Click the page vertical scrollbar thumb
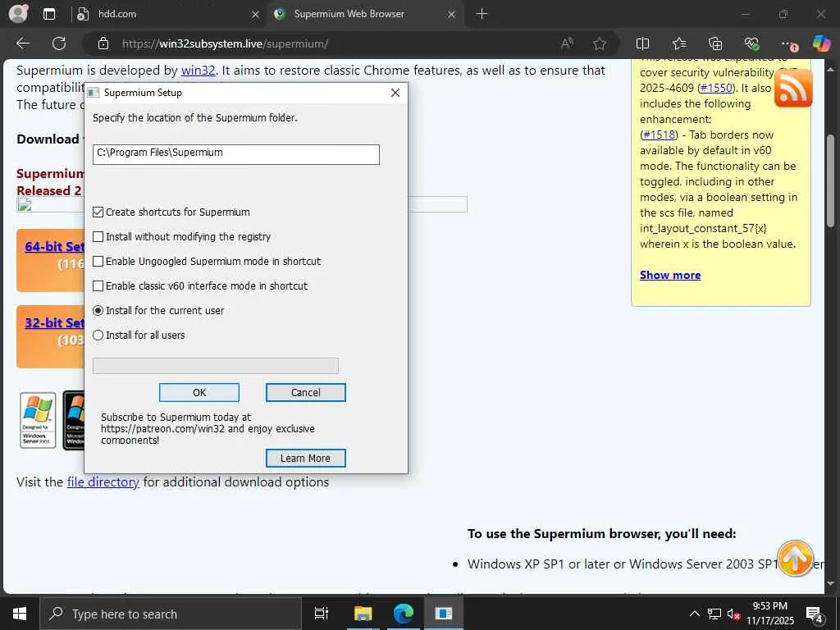This screenshot has height=630, width=840. [831, 181]
